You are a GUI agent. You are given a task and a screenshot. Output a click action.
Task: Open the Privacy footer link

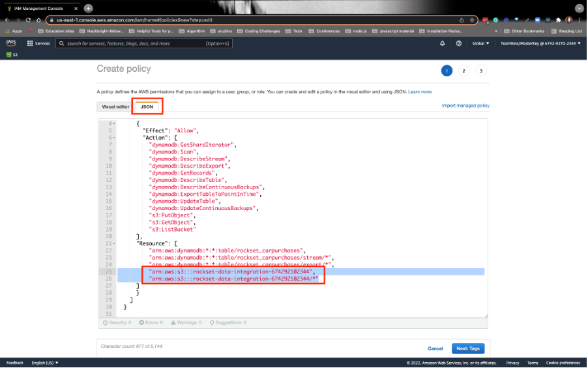click(512, 363)
